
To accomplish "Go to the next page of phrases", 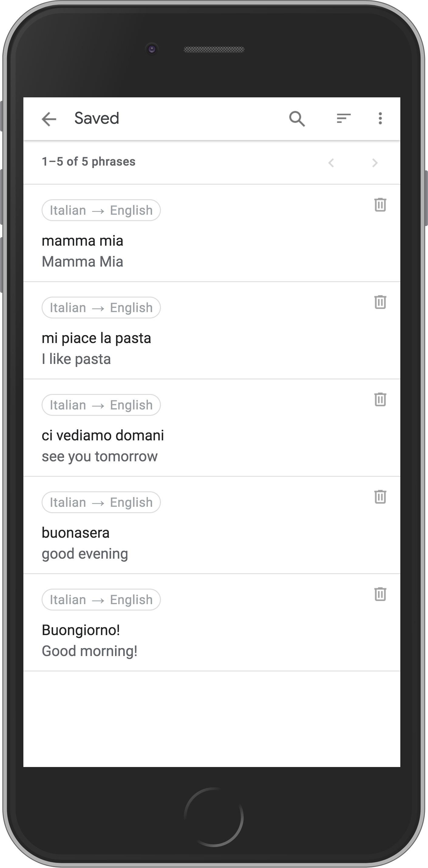I will (374, 163).
